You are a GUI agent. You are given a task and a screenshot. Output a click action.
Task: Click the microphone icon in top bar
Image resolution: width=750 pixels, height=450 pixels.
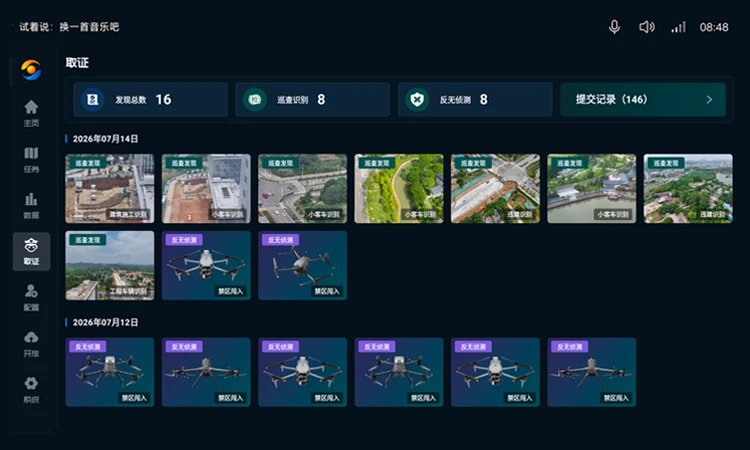pos(615,27)
